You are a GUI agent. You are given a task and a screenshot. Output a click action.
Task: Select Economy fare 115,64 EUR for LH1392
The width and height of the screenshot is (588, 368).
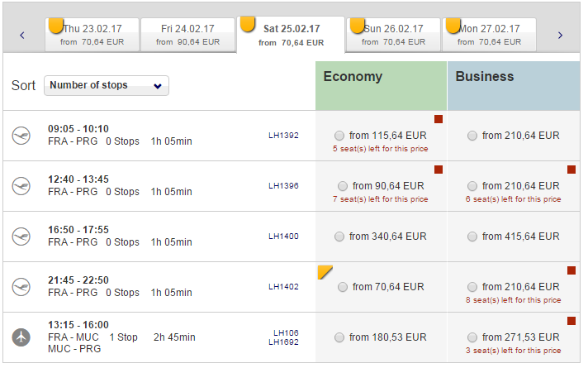click(x=339, y=136)
